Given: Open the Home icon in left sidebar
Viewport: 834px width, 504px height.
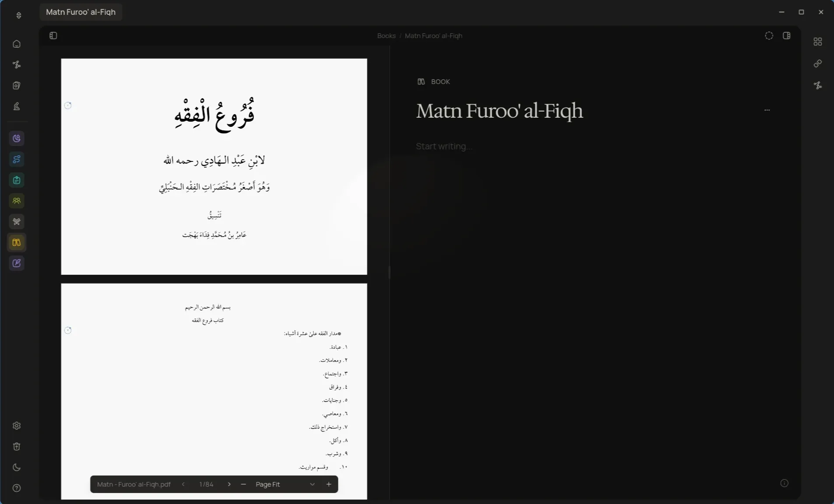Looking at the screenshot, I should point(17,44).
